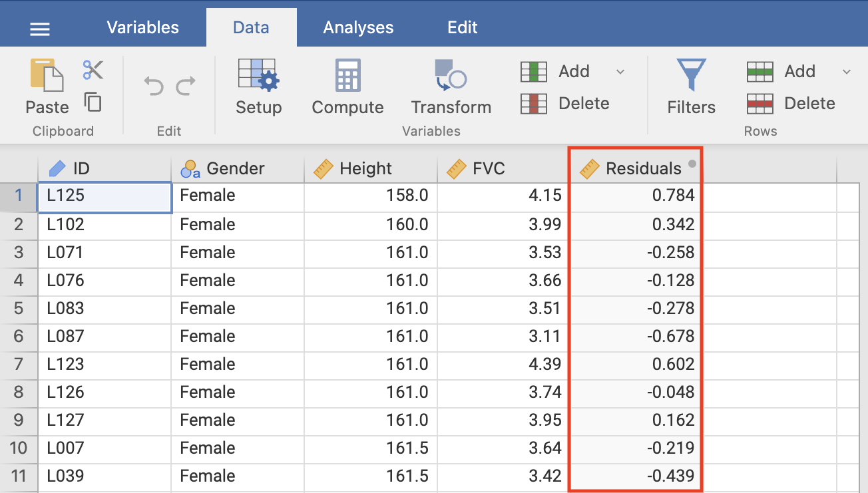Click Delete row button
The width and height of the screenshot is (868, 493).
pyautogui.click(x=791, y=103)
